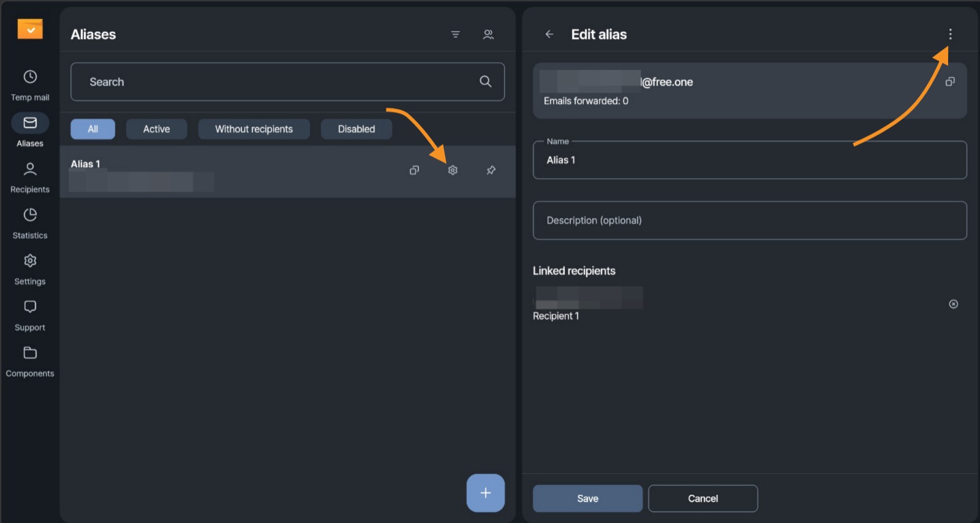Screen dimensions: 980x523
Task: Select the Disabled filter tab
Action: tap(356, 129)
